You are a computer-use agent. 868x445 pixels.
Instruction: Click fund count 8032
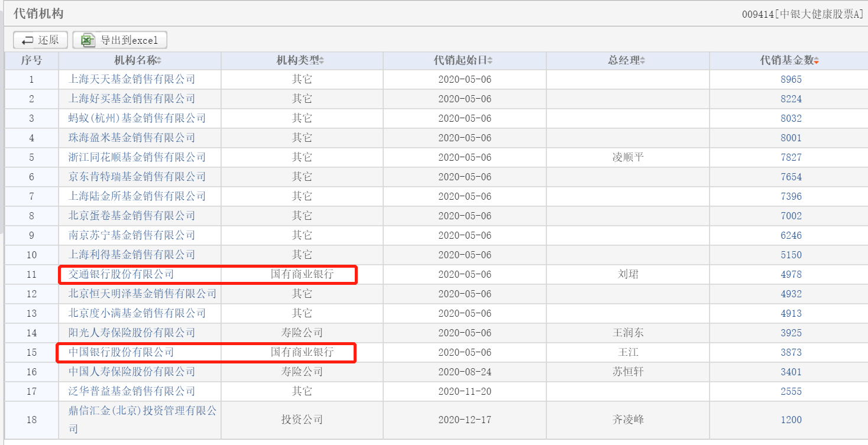click(x=791, y=118)
